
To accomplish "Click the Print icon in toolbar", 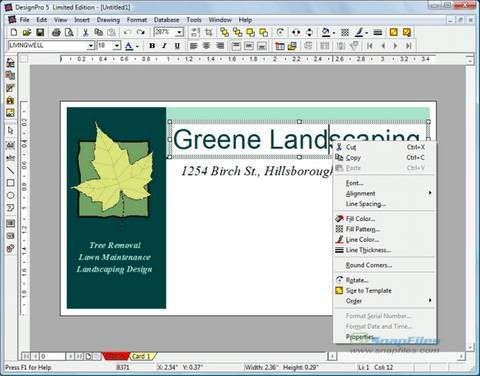I will pyautogui.click(x=56, y=32).
